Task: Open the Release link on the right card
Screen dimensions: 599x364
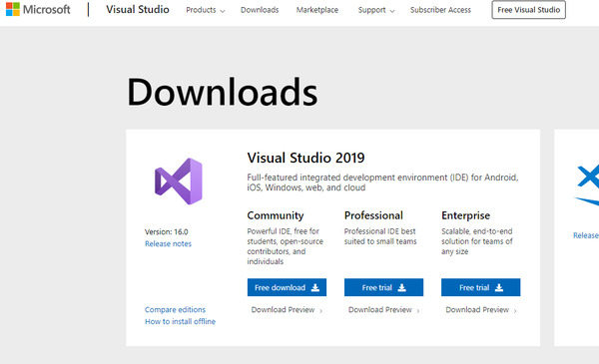Action: pos(586,235)
